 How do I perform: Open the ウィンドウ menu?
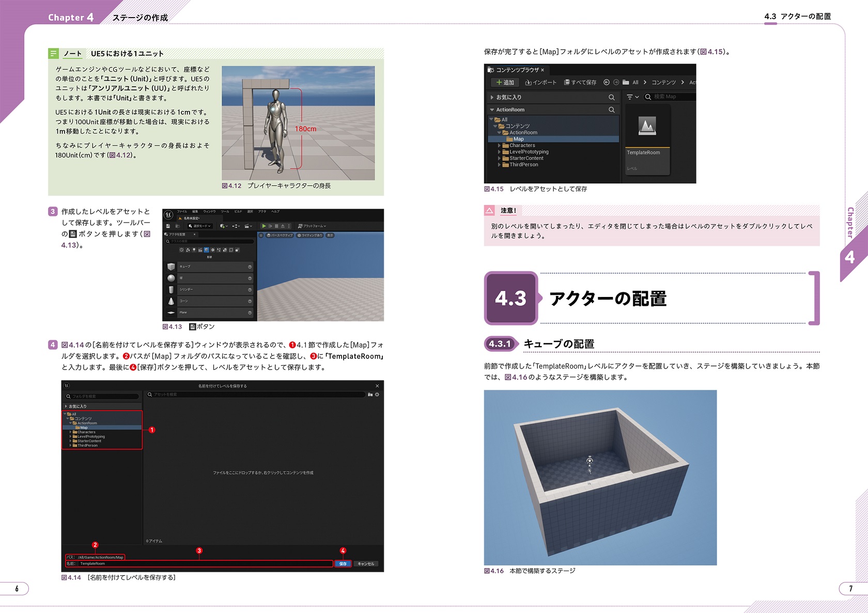click(x=209, y=211)
